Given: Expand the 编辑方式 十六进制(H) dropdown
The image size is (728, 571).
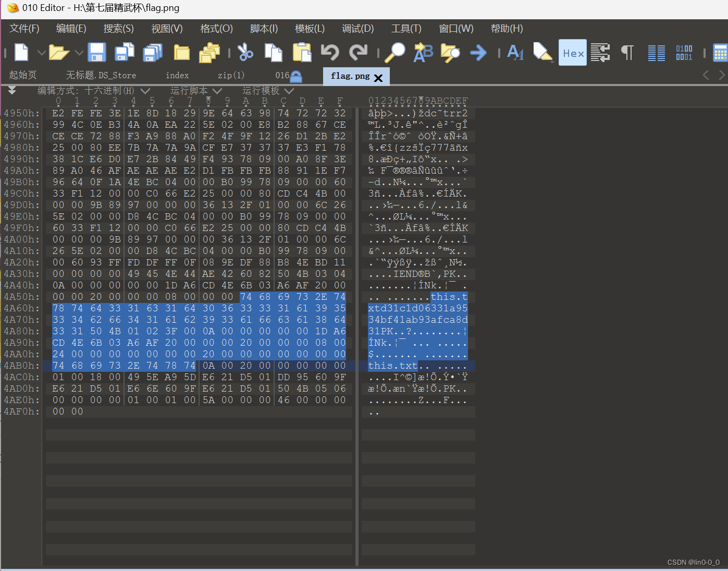Looking at the screenshot, I should point(145,91).
